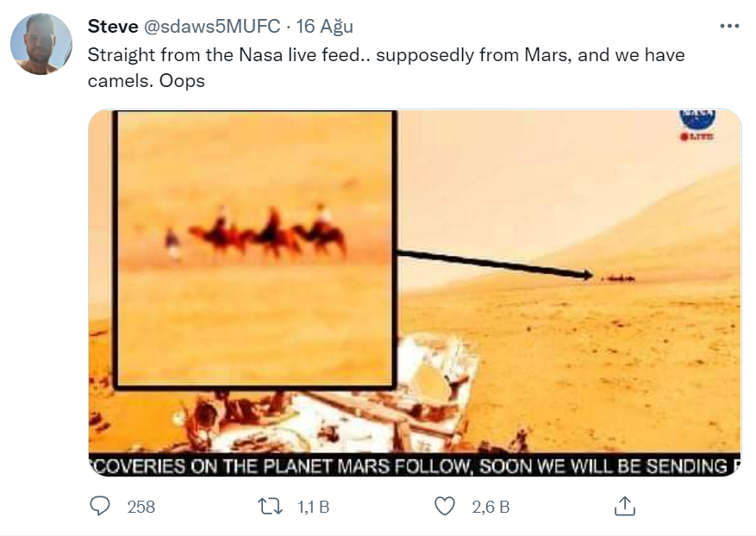Open the display name Steve
This screenshot has width=756, height=536.
click(112, 27)
